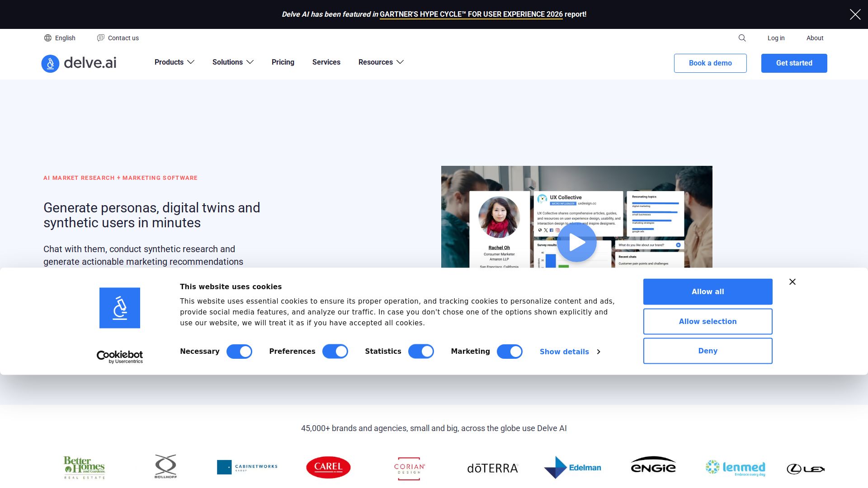Image resolution: width=868 pixels, height=488 pixels.
Task: Open the search magnifier icon
Action: (742, 38)
